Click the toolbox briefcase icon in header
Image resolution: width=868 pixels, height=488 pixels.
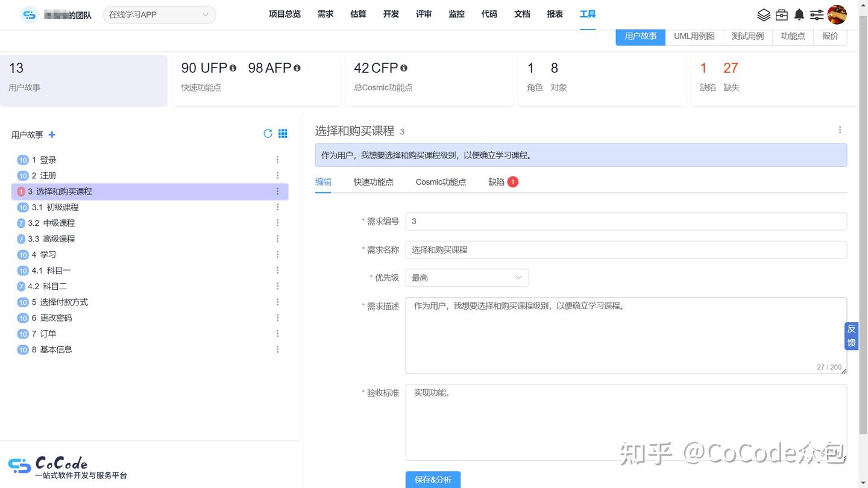(781, 14)
